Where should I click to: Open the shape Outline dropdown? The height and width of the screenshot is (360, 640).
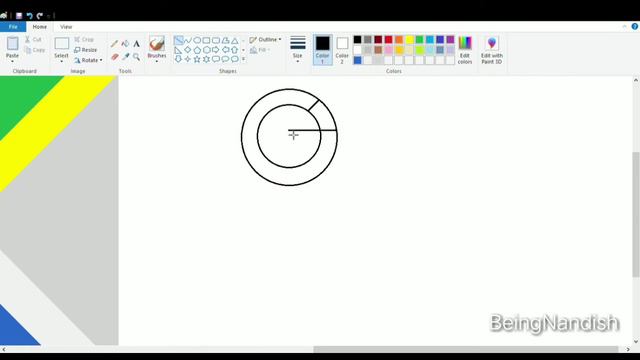[x=265, y=40]
